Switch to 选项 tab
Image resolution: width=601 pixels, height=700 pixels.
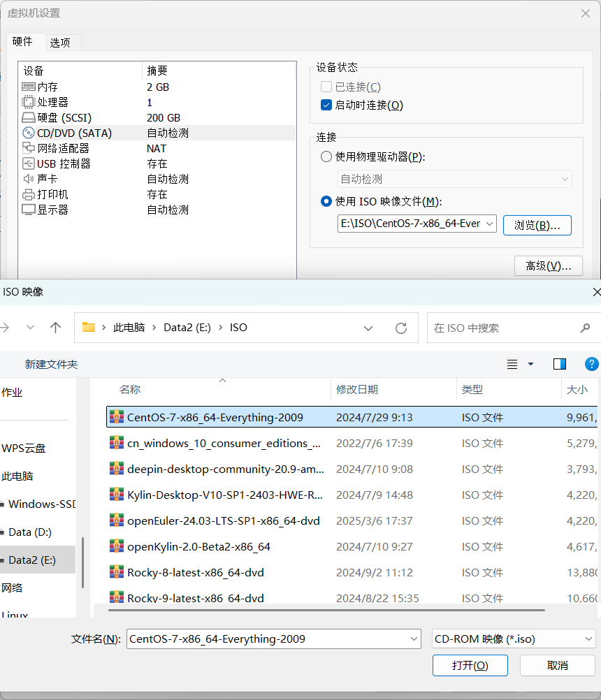(60, 43)
